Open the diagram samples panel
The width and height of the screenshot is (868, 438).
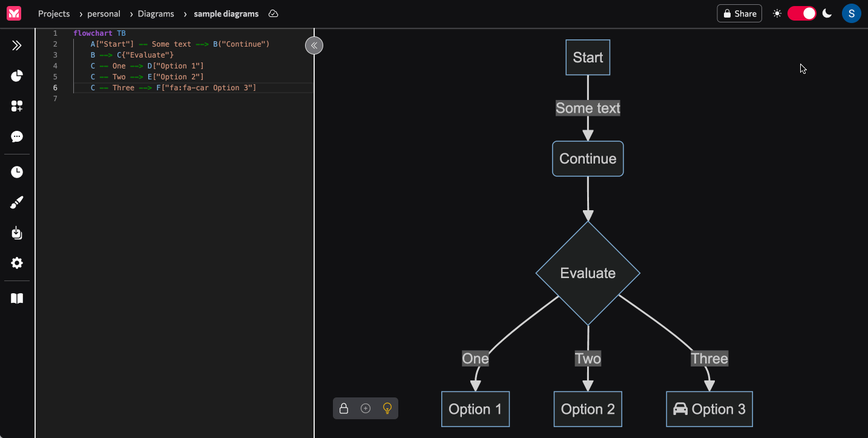pos(16,76)
